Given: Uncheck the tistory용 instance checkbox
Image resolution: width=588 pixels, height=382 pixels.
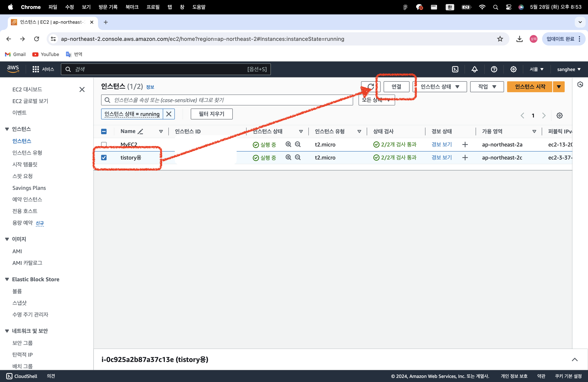Looking at the screenshot, I should tap(104, 158).
